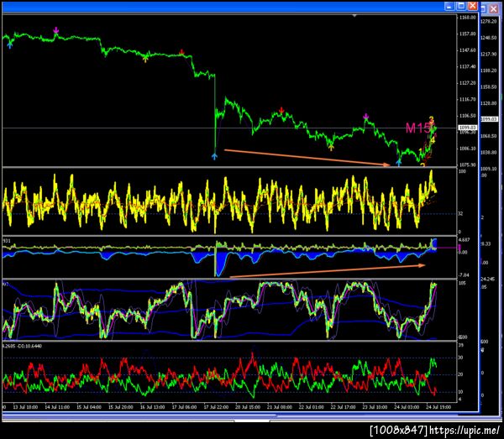
Task: Click the 17 Jul 22:00 time axis label
Action: coord(216,407)
